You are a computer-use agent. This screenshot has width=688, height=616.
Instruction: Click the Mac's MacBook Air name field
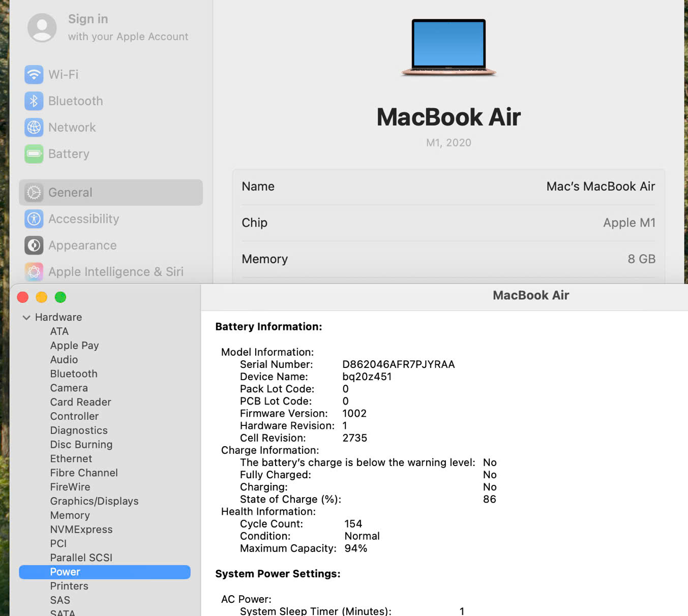coord(600,187)
